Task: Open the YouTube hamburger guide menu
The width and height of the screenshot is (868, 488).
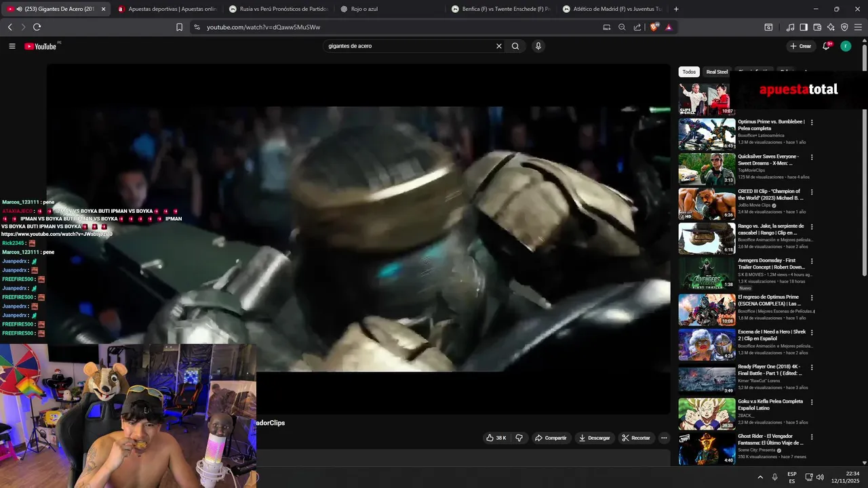Action: click(x=12, y=46)
